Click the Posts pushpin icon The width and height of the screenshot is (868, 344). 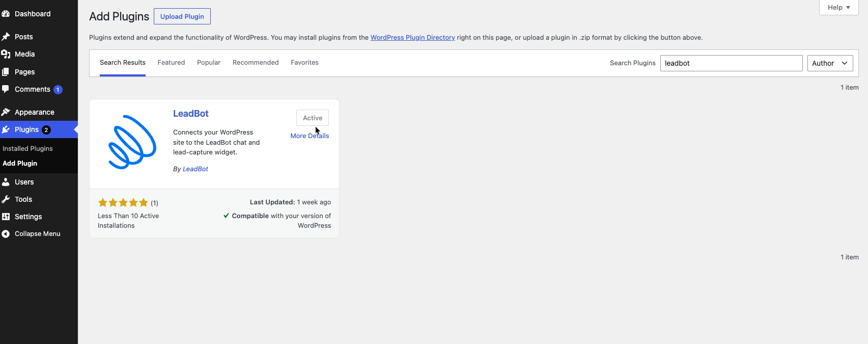[6, 37]
